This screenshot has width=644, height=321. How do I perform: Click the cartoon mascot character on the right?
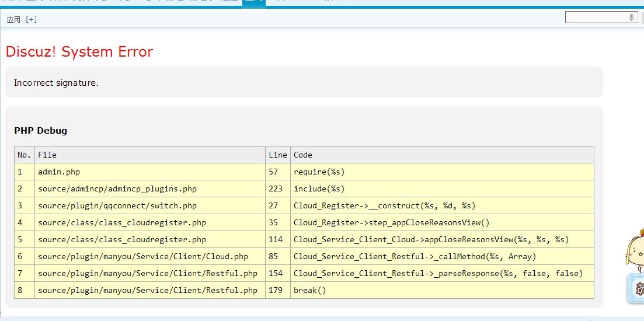tap(634, 252)
